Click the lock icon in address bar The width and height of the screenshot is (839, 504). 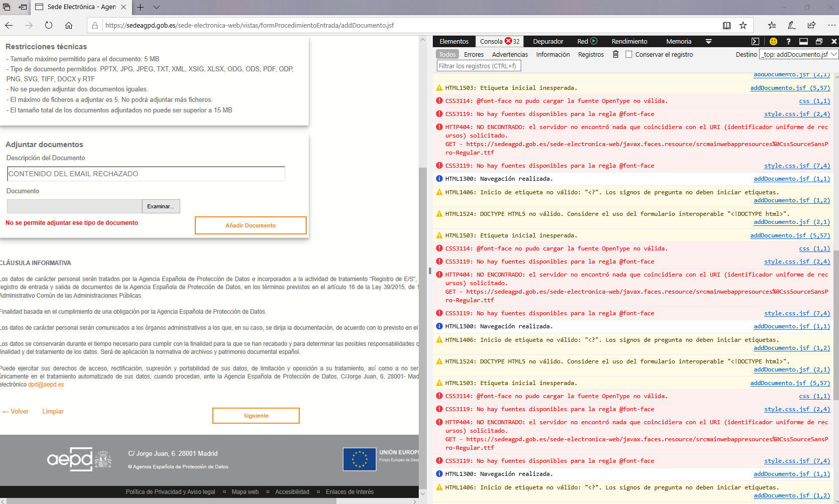coord(95,25)
